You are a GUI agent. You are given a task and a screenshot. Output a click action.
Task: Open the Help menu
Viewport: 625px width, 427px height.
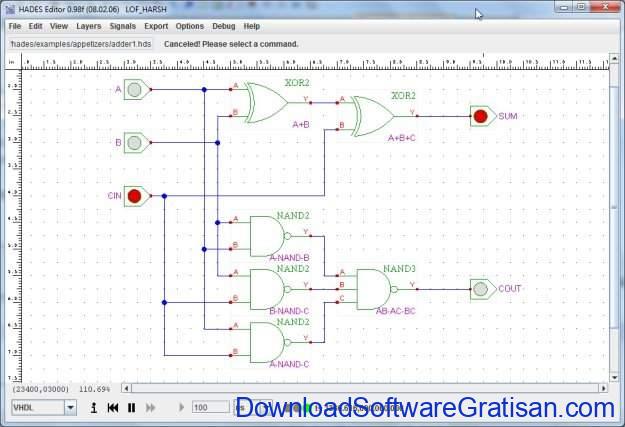pos(252,26)
